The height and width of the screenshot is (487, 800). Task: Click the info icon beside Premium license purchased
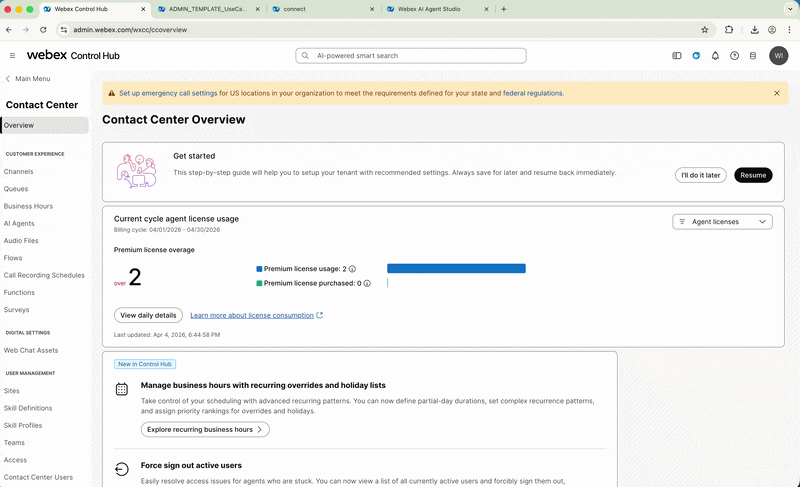tap(367, 283)
